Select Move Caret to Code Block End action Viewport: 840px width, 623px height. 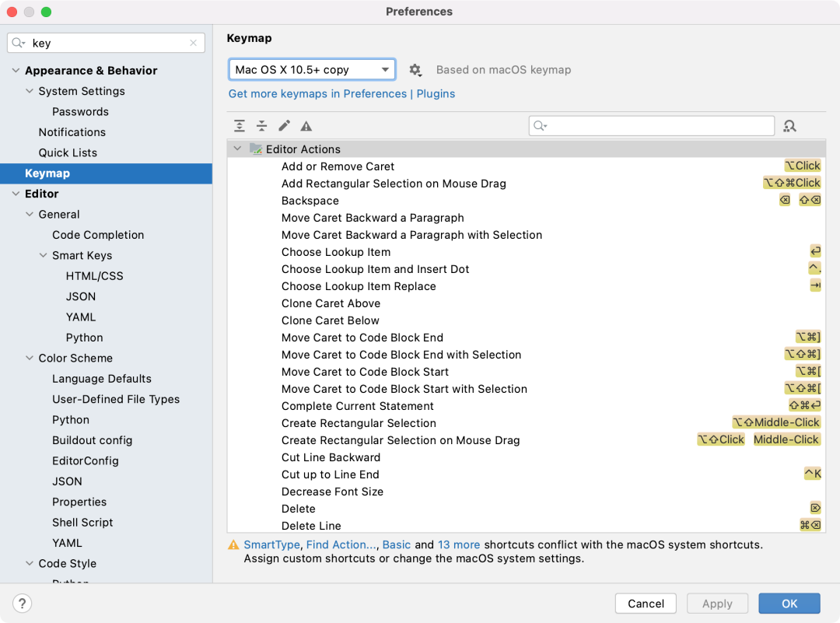525,338
